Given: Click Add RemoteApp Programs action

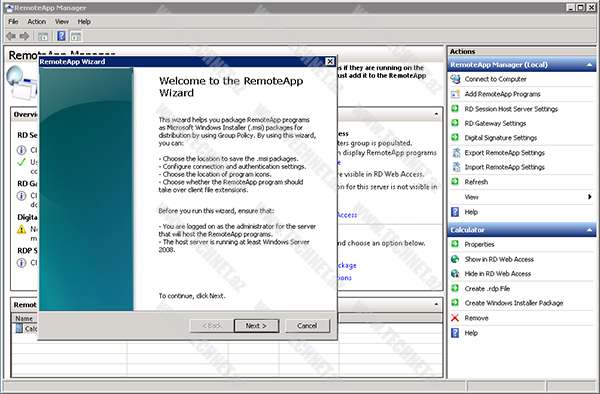Looking at the screenshot, I should click(x=502, y=94).
